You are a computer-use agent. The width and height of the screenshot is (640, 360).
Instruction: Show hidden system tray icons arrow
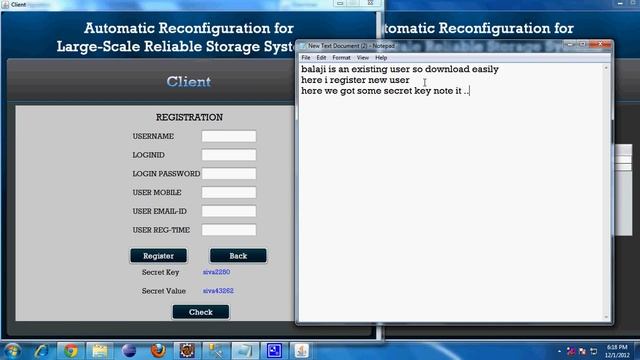click(559, 351)
